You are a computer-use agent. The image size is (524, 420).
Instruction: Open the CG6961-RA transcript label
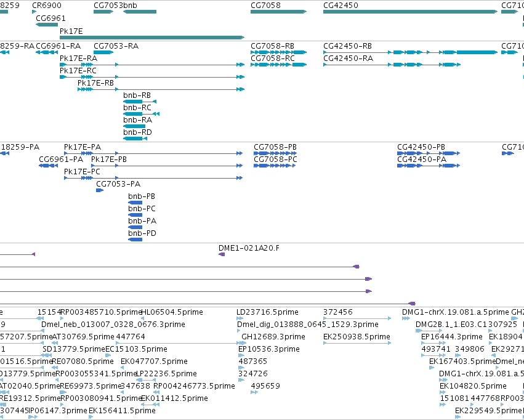click(58, 46)
